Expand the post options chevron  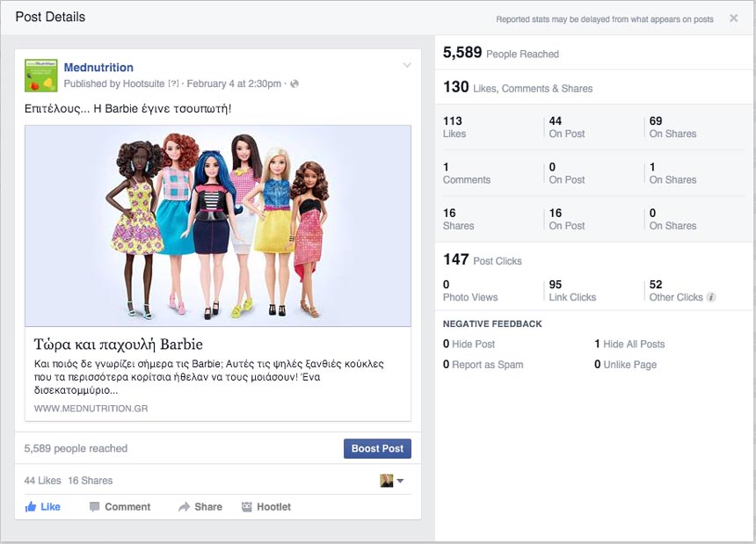pos(407,65)
